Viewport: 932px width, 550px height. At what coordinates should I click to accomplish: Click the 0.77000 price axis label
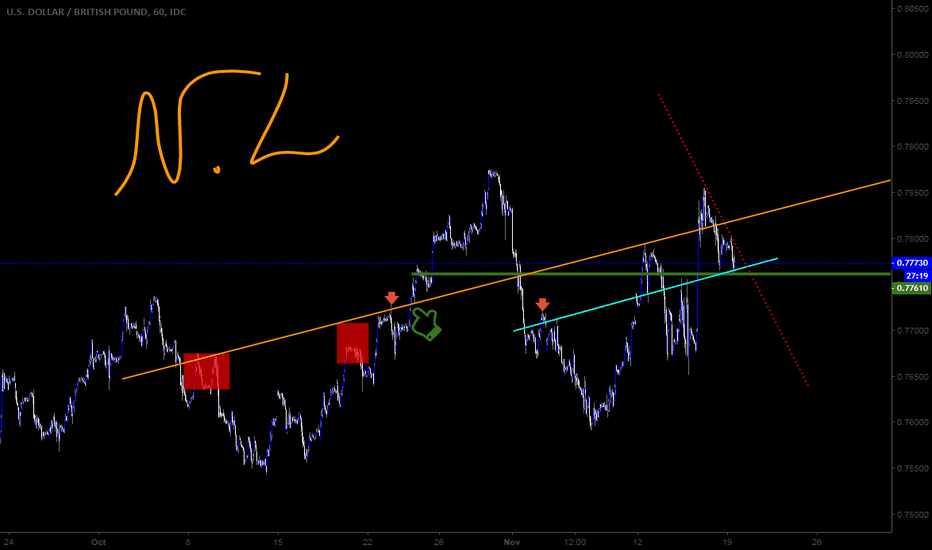[x=912, y=331]
